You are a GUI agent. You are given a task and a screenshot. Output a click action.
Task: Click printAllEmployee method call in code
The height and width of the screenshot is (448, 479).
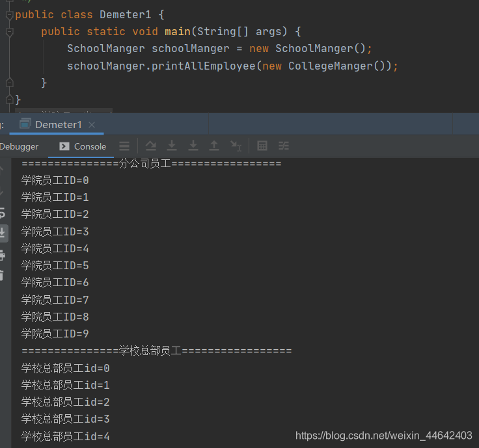(204, 66)
